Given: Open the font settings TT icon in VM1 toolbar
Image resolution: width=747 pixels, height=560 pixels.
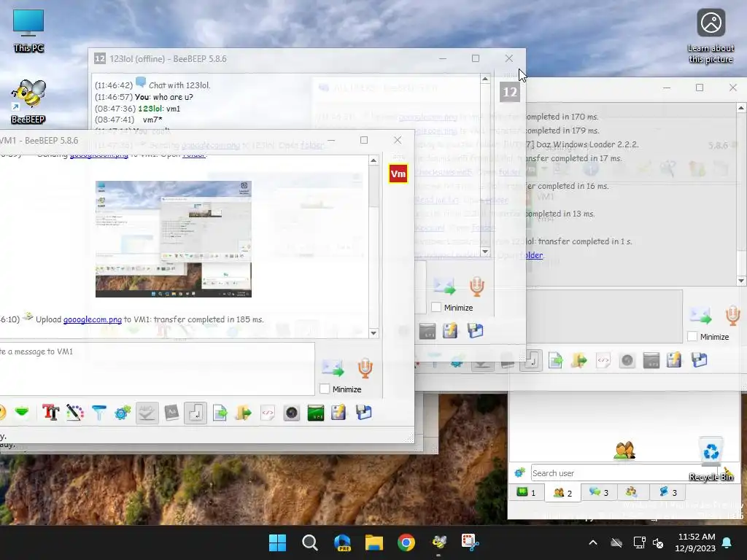Looking at the screenshot, I should pyautogui.click(x=51, y=413).
